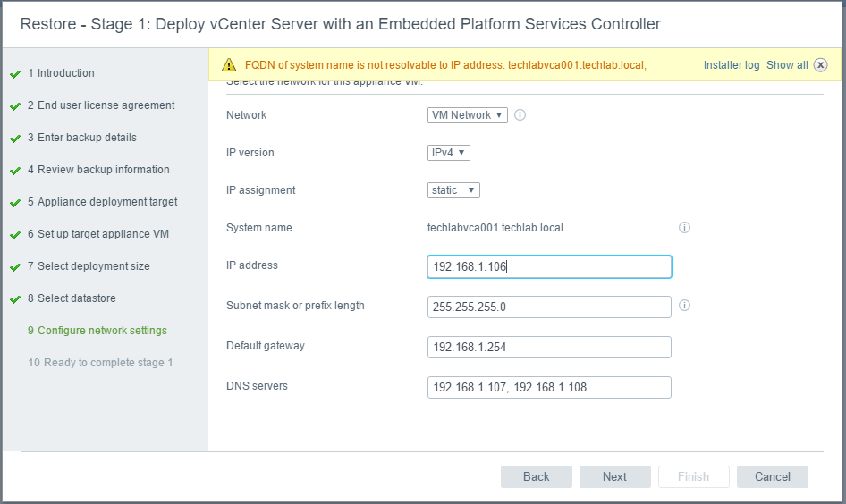
Task: Click the FQDN not resolvable warning message
Action: click(445, 65)
